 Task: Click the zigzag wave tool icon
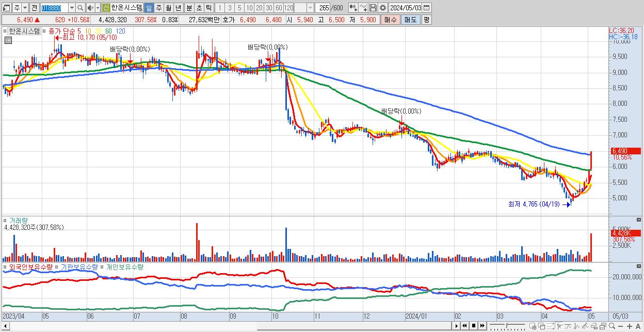coord(577,326)
